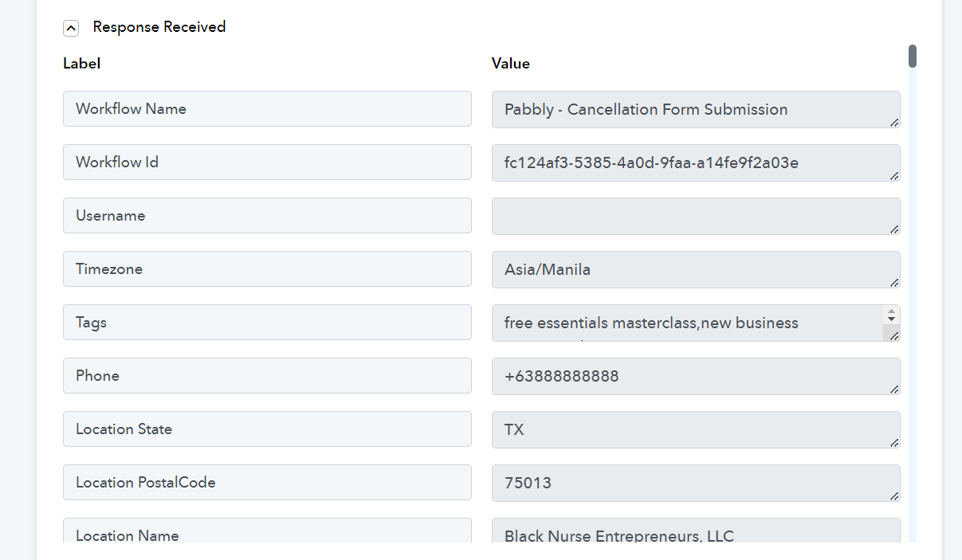
Task: Select the Tags label field
Action: point(267,322)
